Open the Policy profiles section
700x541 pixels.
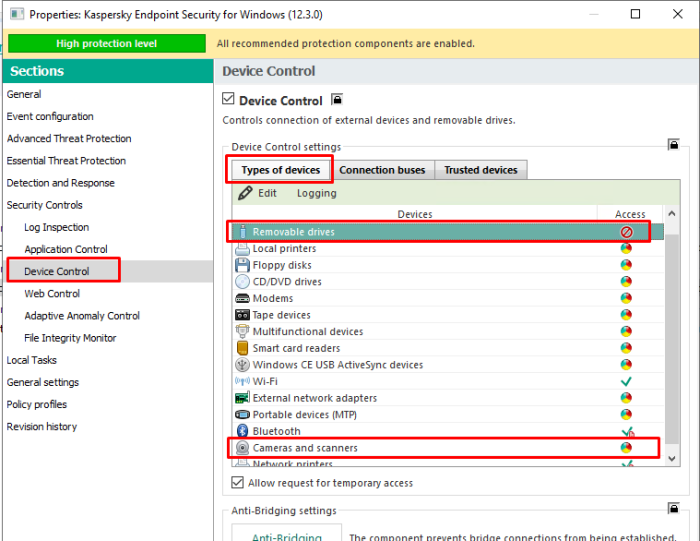(37, 404)
